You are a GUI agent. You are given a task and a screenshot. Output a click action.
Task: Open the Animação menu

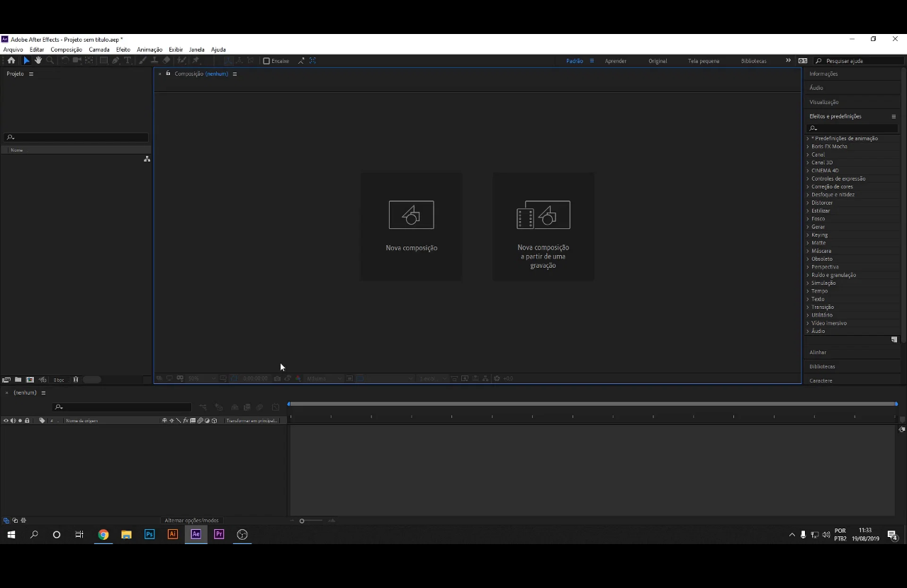150,50
